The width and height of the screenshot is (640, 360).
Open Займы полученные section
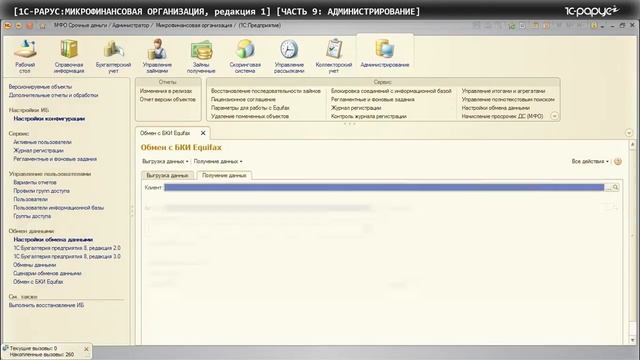[x=201, y=56]
